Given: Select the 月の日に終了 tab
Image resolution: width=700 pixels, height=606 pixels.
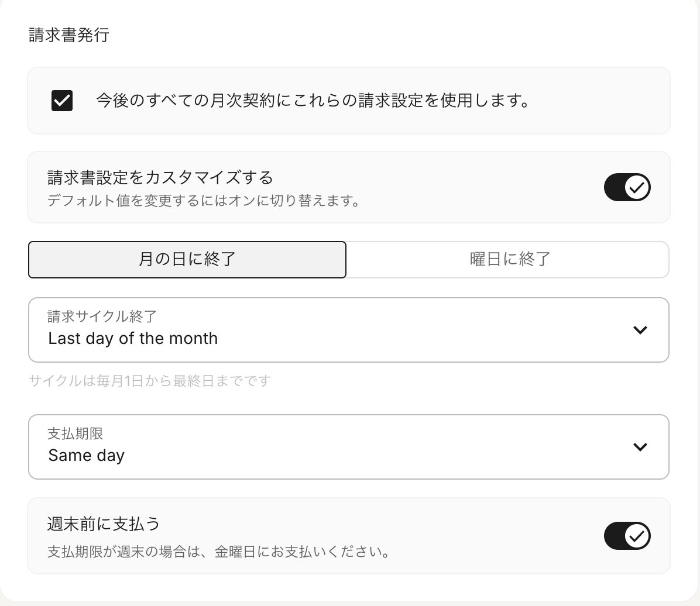Looking at the screenshot, I should pos(187,259).
